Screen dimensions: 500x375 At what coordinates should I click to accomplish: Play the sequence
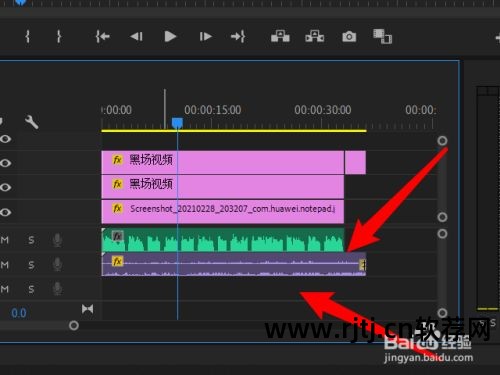(170, 36)
